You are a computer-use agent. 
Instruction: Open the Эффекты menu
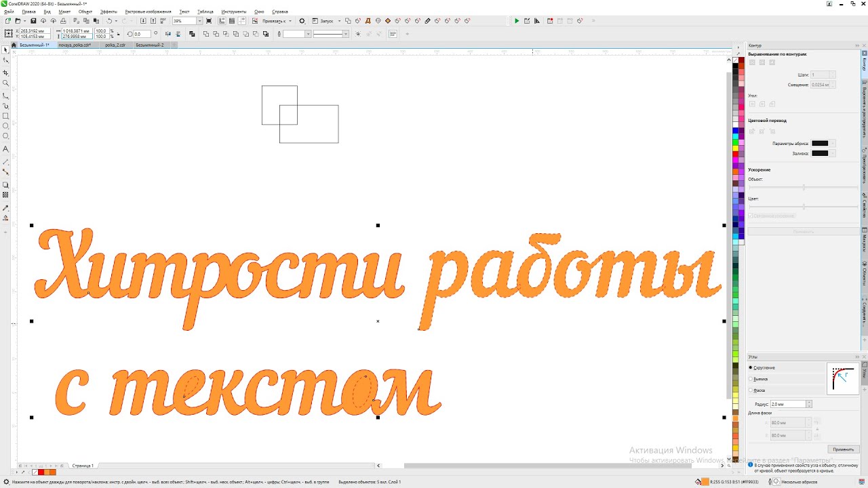click(108, 12)
